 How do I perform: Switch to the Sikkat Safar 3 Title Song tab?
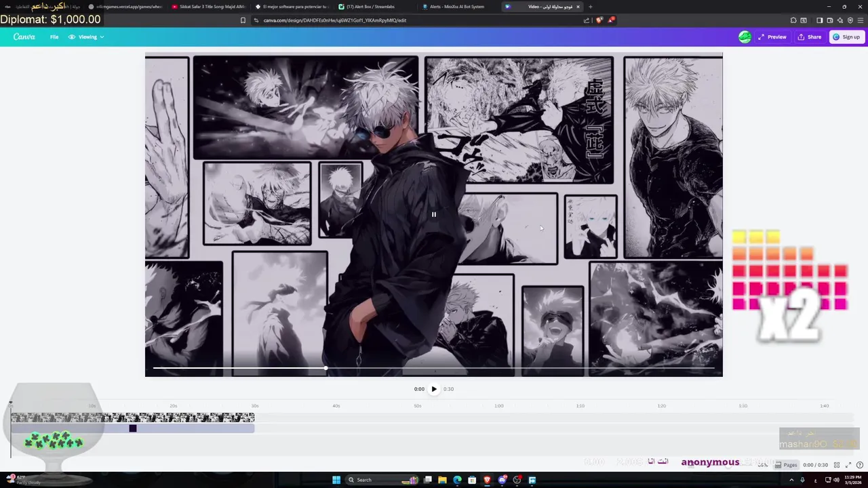pyautogui.click(x=209, y=7)
